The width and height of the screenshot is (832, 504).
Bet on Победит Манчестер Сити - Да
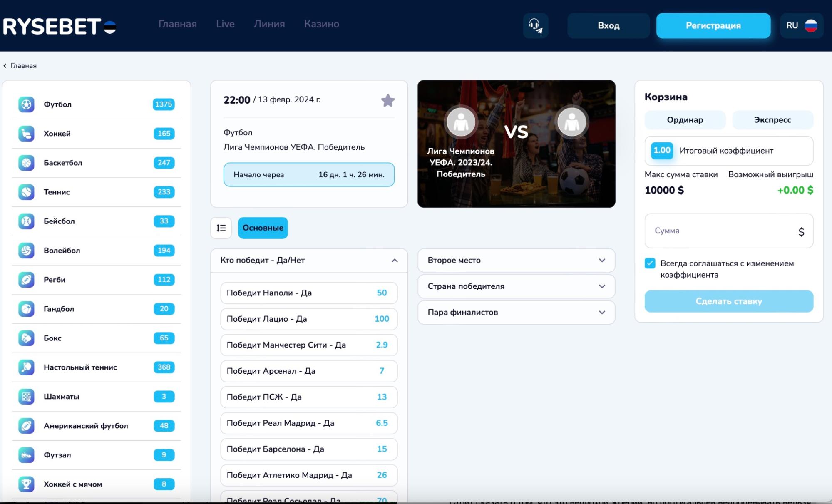click(309, 345)
